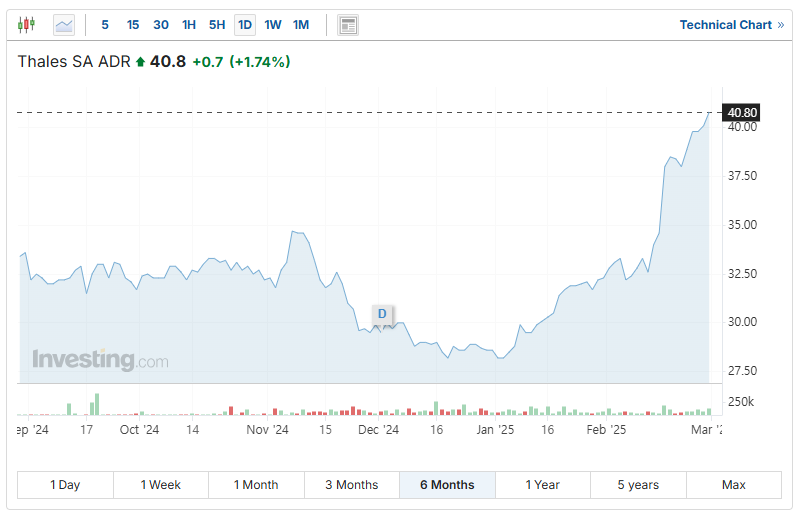Choose the Max range tab
The width and height of the screenshot is (798, 515).
point(734,485)
